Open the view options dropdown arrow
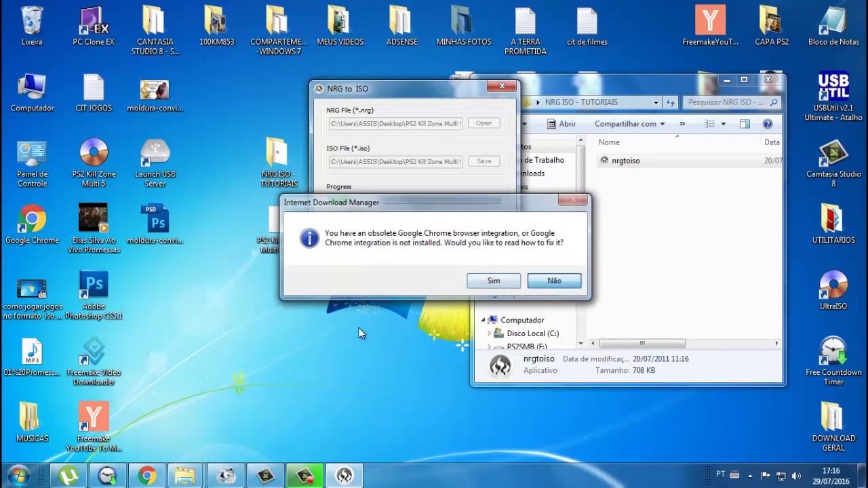The image size is (868, 488). 723,124
